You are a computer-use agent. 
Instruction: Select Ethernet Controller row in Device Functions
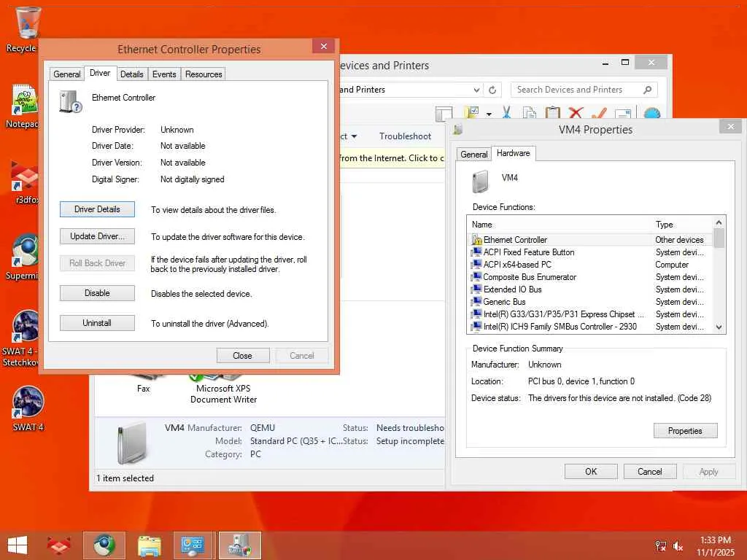point(589,239)
